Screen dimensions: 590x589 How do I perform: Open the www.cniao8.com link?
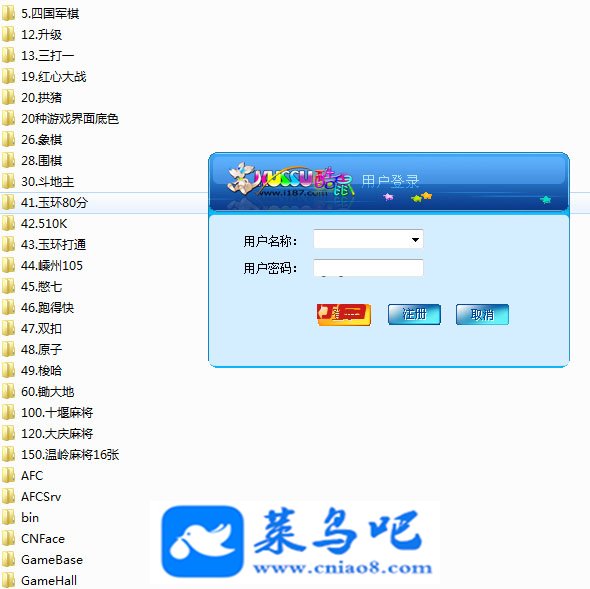pos(343,568)
